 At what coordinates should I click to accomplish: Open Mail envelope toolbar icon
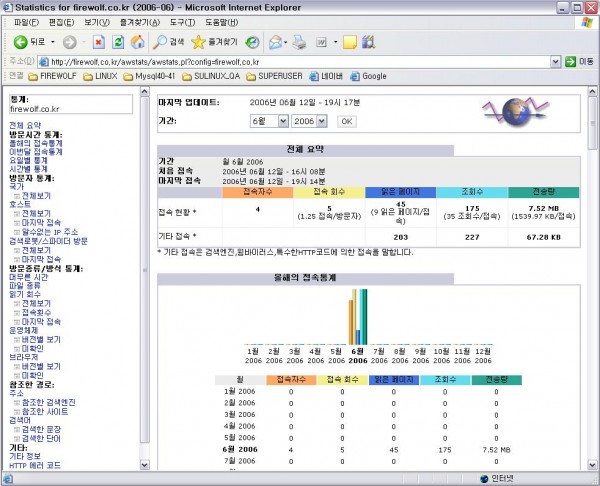(275, 42)
